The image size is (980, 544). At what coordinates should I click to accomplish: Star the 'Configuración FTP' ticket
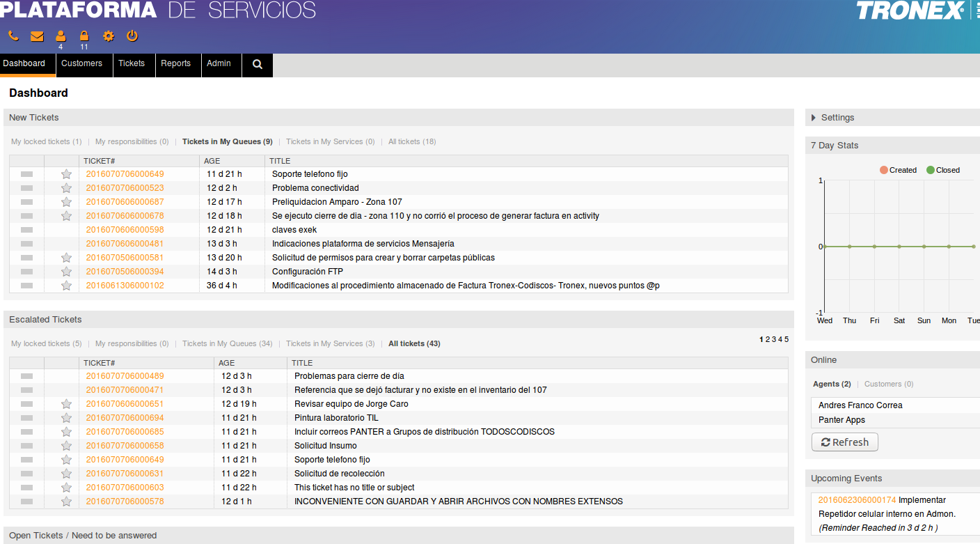66,272
